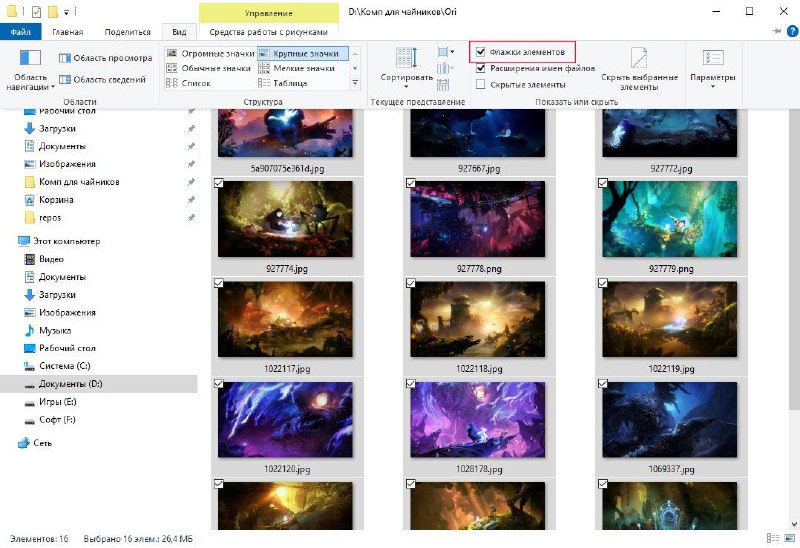
Task: Open the Группировать dropdown next to Сортировать
Action: point(445,52)
